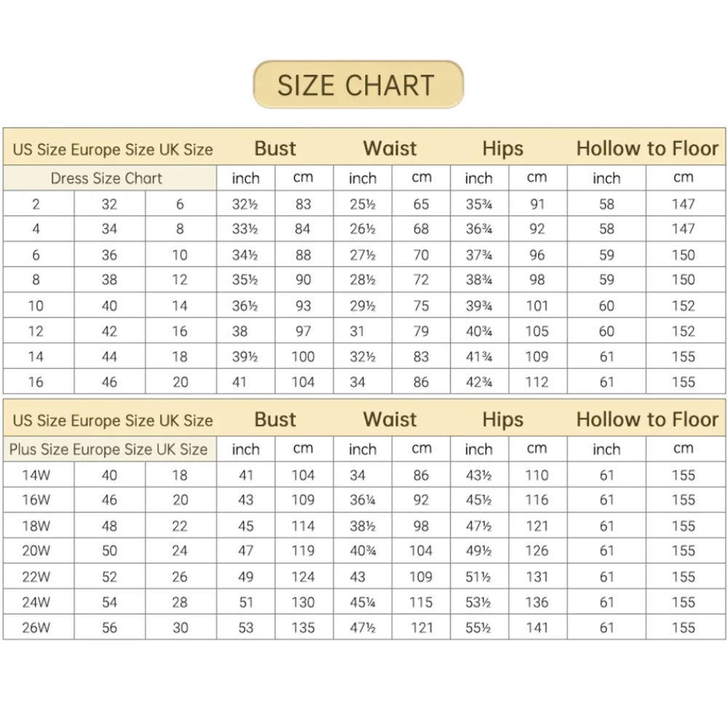Click the 45¼ inch waist value for 24W
Screen dimensions: 728x728
tap(363, 603)
